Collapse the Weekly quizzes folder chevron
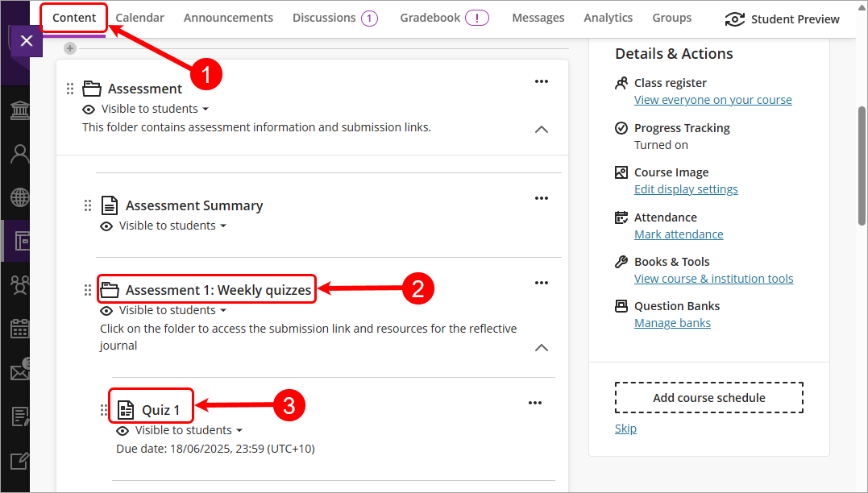This screenshot has height=493, width=868. pyautogui.click(x=542, y=348)
